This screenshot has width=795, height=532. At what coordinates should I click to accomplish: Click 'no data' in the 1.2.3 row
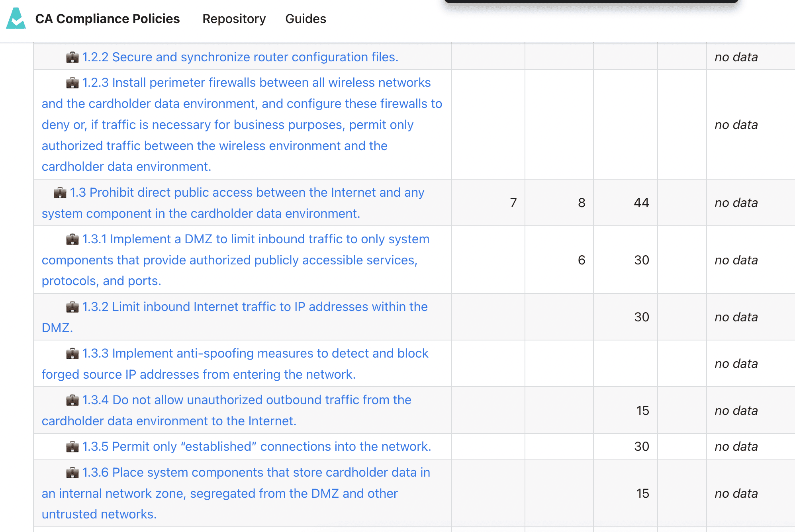point(736,125)
